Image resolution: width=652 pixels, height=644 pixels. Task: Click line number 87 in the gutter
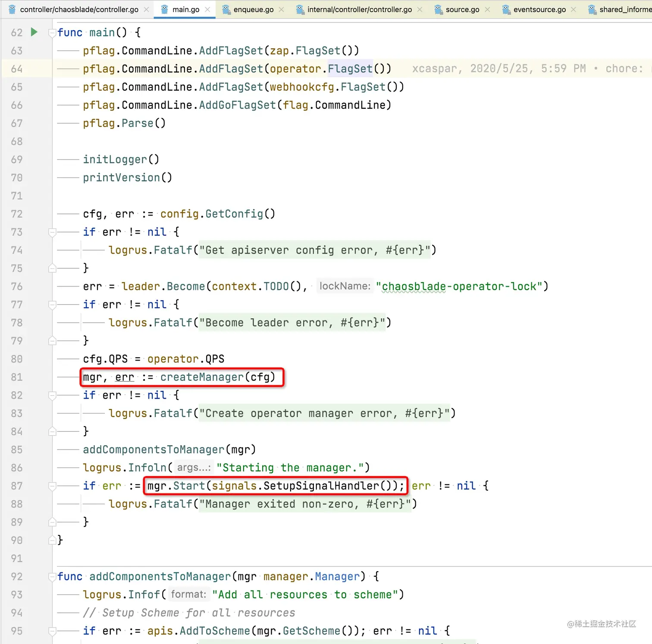click(x=17, y=486)
